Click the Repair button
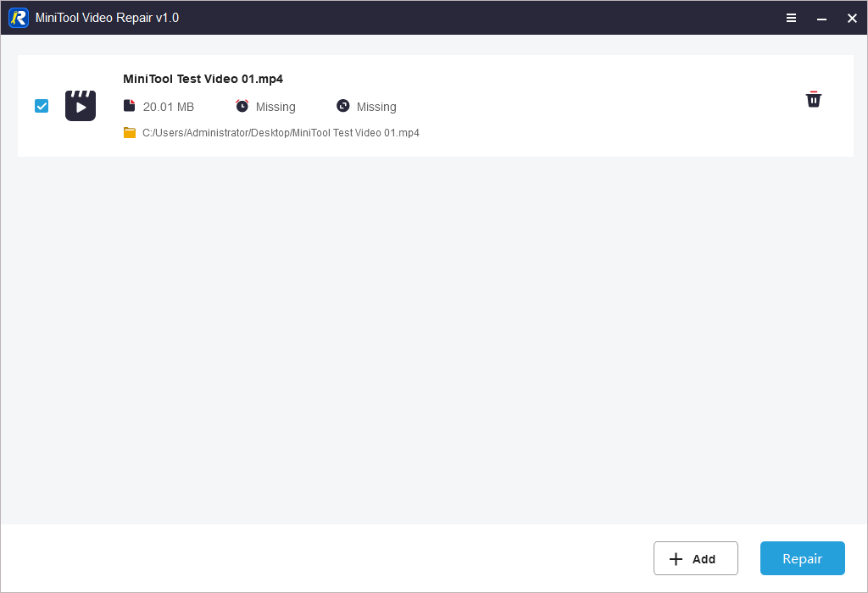 tap(802, 558)
